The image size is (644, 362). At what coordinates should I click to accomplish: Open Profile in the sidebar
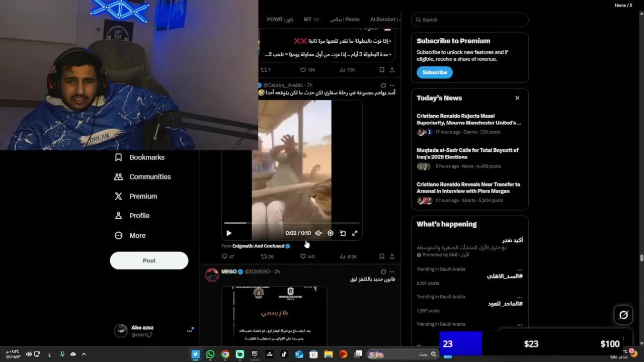[x=132, y=216]
